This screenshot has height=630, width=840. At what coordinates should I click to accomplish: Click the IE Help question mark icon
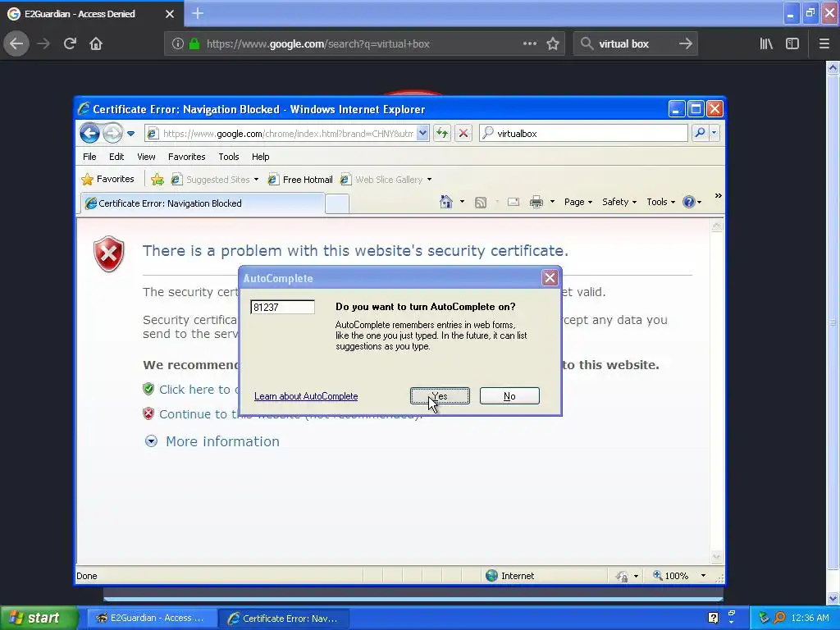[689, 202]
